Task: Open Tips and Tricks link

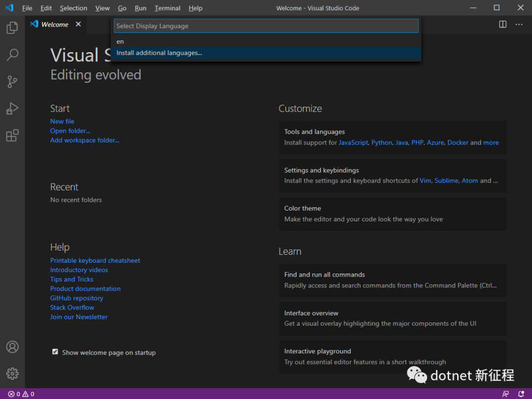Action: (x=71, y=279)
